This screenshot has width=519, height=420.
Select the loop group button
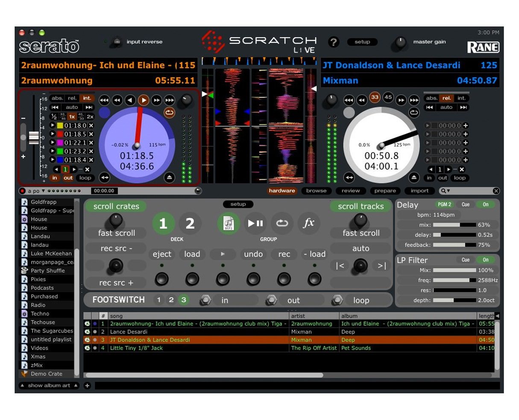(x=282, y=223)
